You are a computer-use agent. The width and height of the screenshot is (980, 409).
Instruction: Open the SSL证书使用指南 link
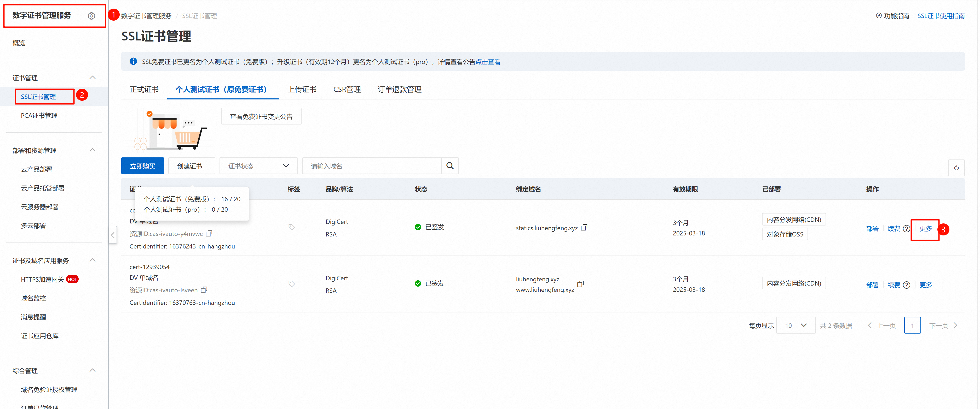click(941, 16)
